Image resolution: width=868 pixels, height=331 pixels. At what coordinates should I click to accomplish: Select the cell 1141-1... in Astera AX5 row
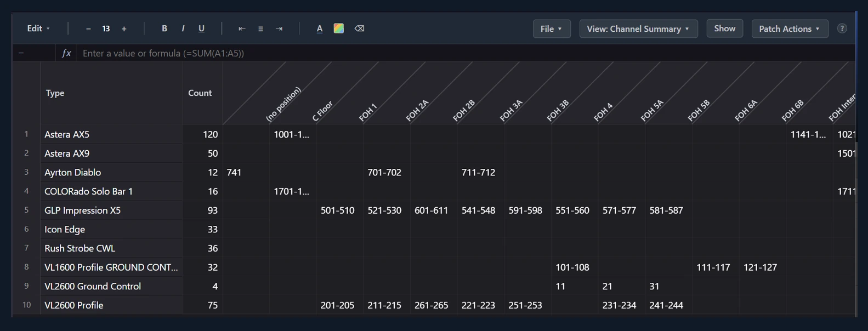point(809,134)
